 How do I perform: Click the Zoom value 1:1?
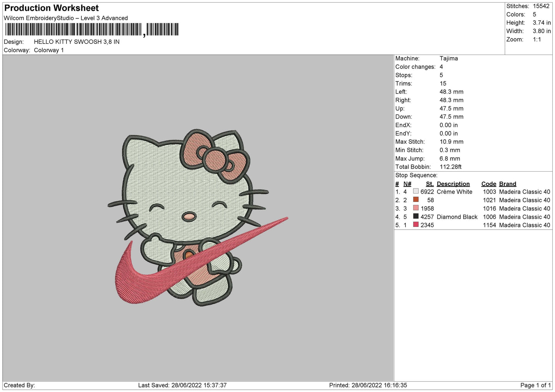(x=537, y=40)
